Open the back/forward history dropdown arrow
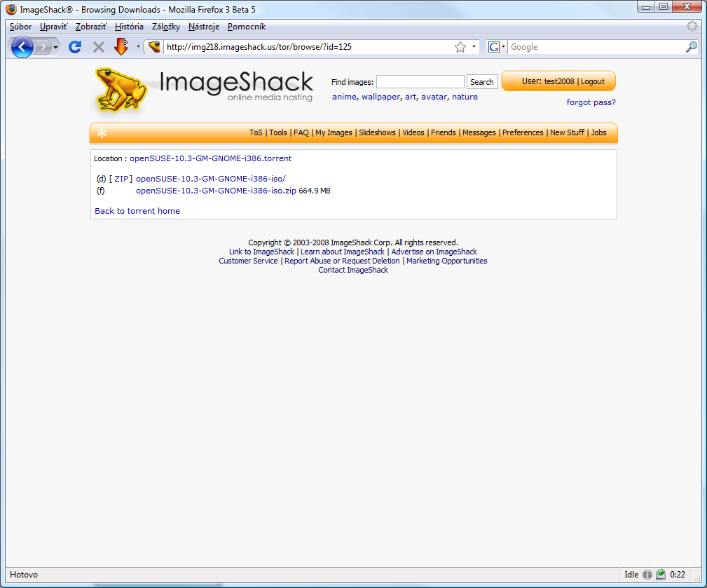 click(x=55, y=48)
